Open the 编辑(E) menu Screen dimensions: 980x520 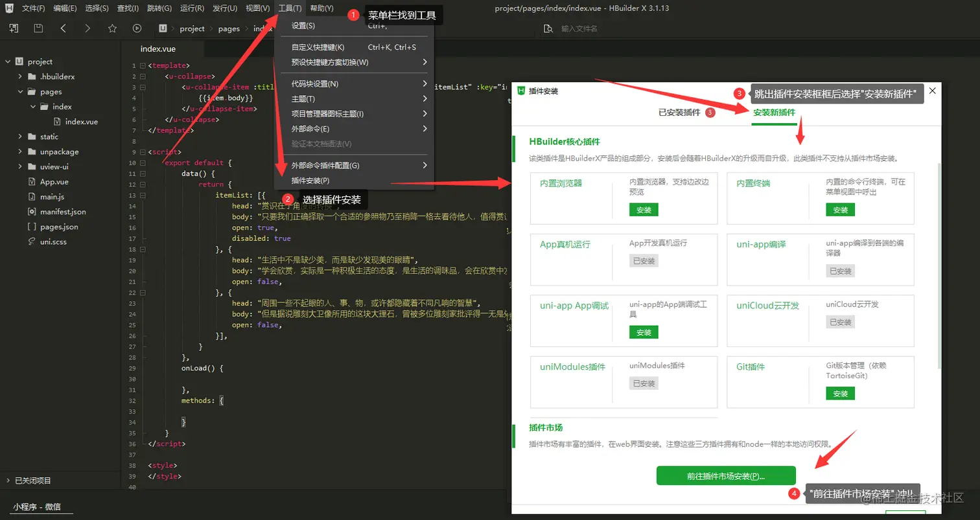(65, 8)
